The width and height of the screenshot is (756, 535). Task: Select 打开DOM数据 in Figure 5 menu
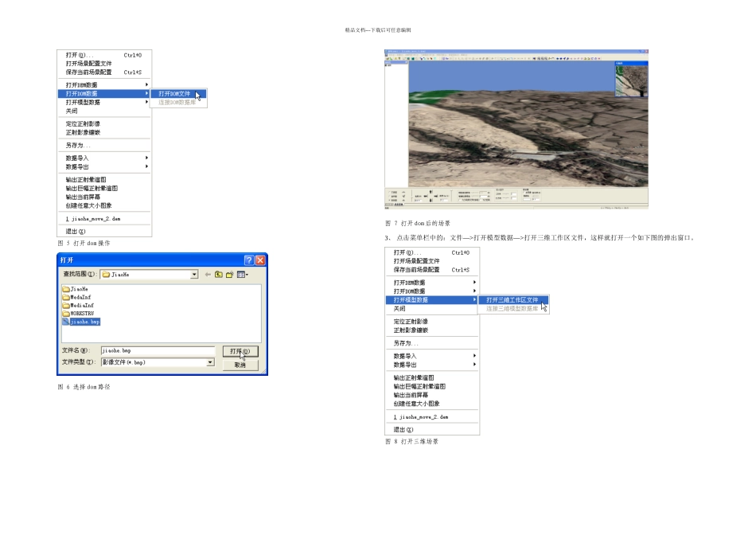(103, 94)
